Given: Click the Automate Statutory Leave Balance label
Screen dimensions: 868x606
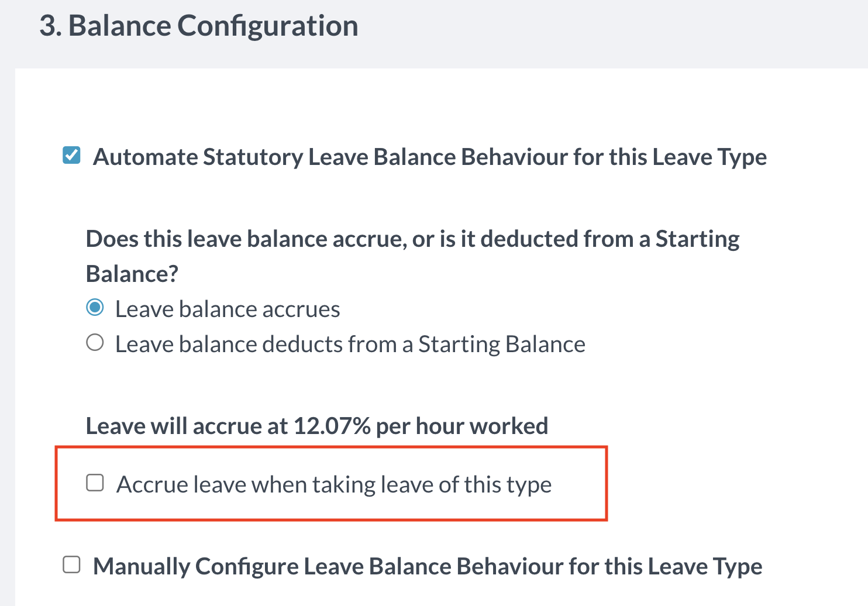Looking at the screenshot, I should (x=429, y=157).
